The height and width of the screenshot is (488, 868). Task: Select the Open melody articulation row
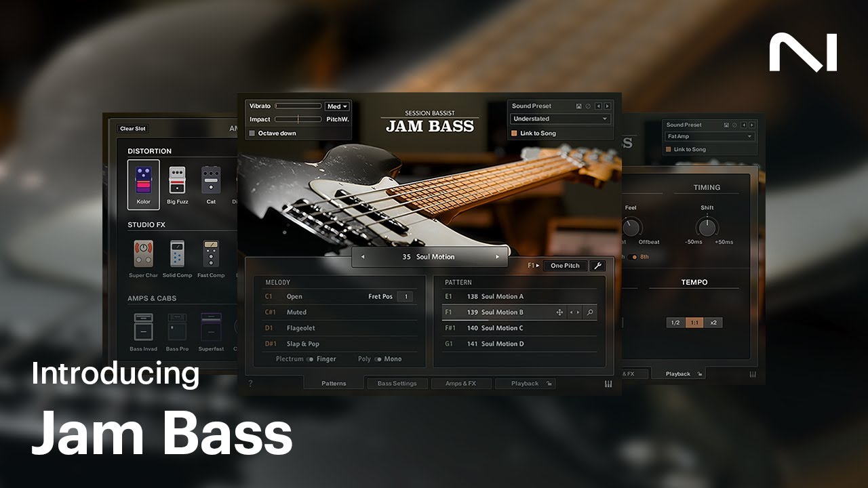tap(340, 297)
